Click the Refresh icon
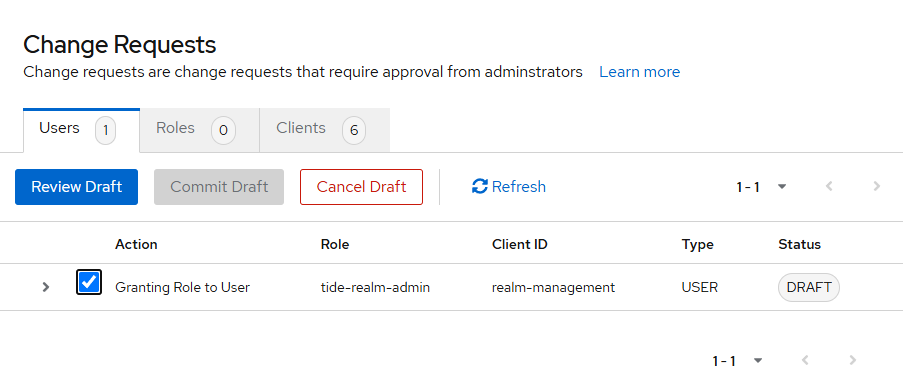The width and height of the screenshot is (903, 386). (x=480, y=187)
